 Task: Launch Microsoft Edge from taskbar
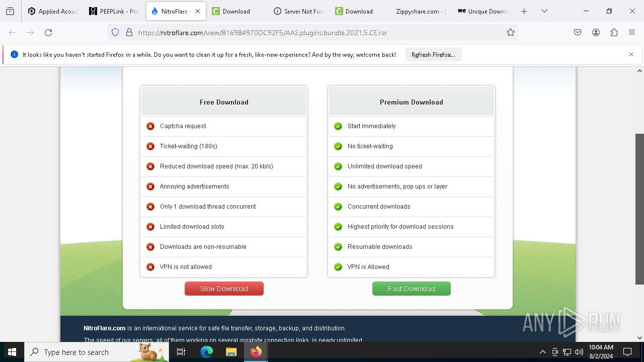[207, 352]
